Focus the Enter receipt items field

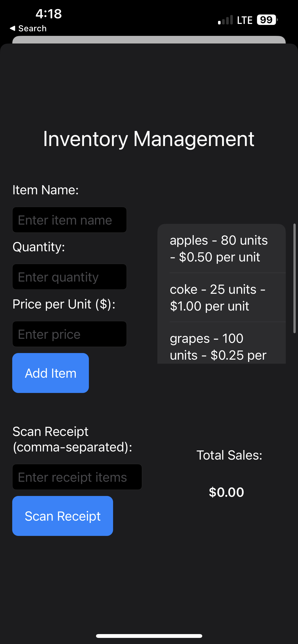click(77, 477)
